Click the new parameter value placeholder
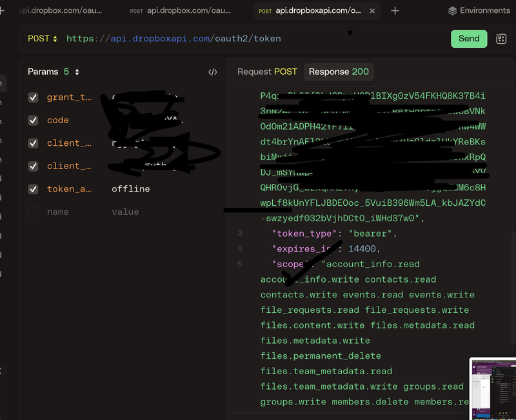Image resolution: width=516 pixels, height=420 pixels. (125, 212)
